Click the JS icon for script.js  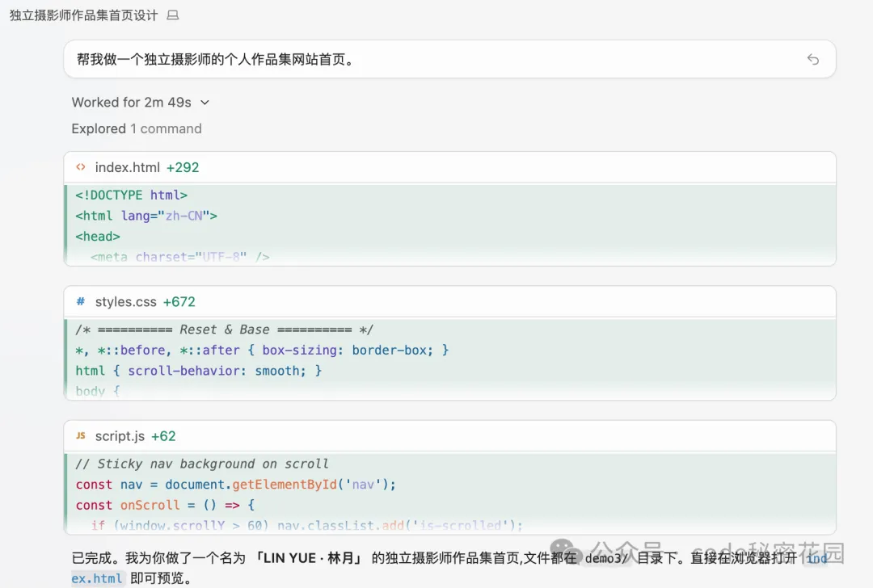tap(81, 435)
